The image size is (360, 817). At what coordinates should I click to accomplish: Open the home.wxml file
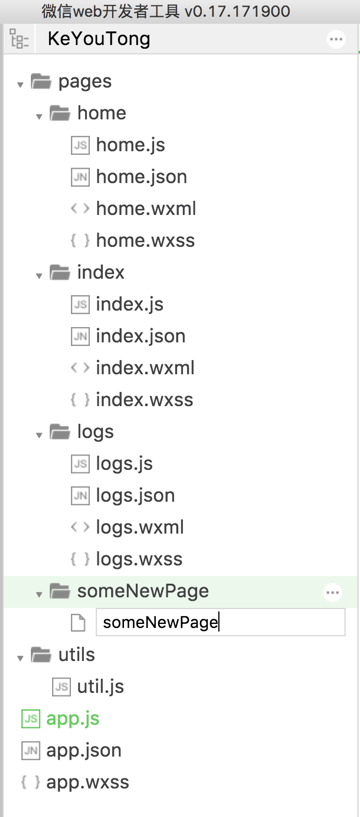click(x=146, y=208)
